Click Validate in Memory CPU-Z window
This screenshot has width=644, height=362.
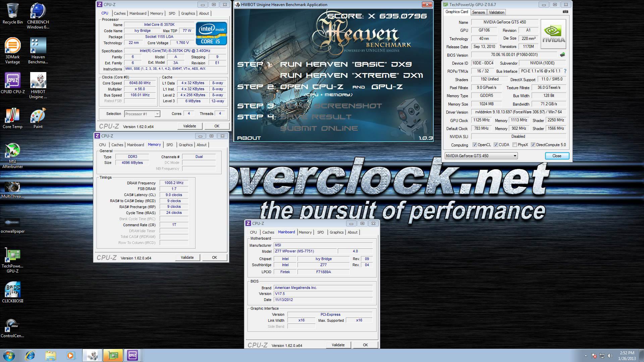[x=187, y=257]
